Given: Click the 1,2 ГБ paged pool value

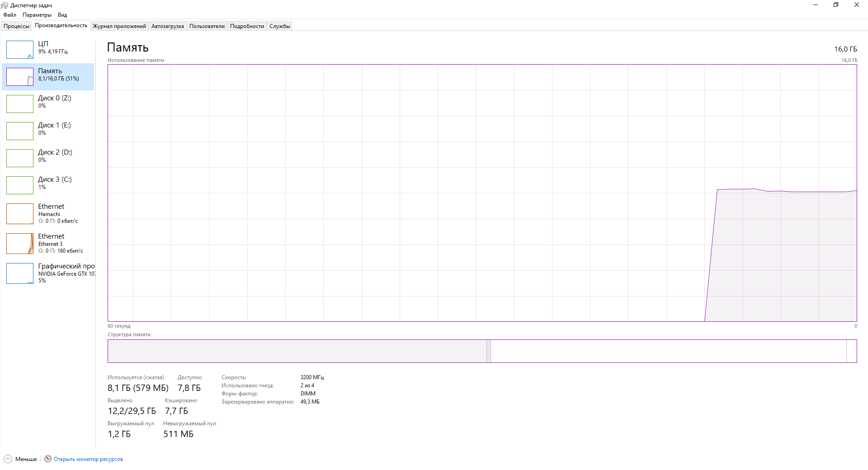Looking at the screenshot, I should point(119,434).
